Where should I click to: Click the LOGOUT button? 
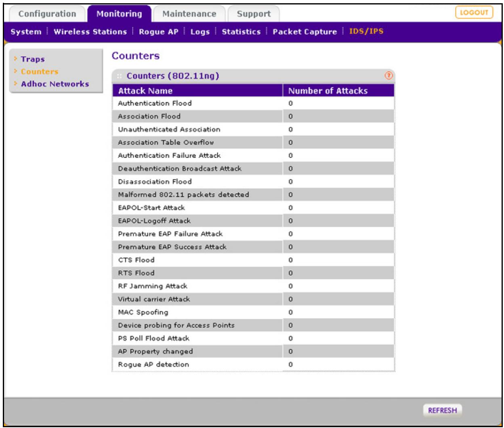click(x=474, y=13)
